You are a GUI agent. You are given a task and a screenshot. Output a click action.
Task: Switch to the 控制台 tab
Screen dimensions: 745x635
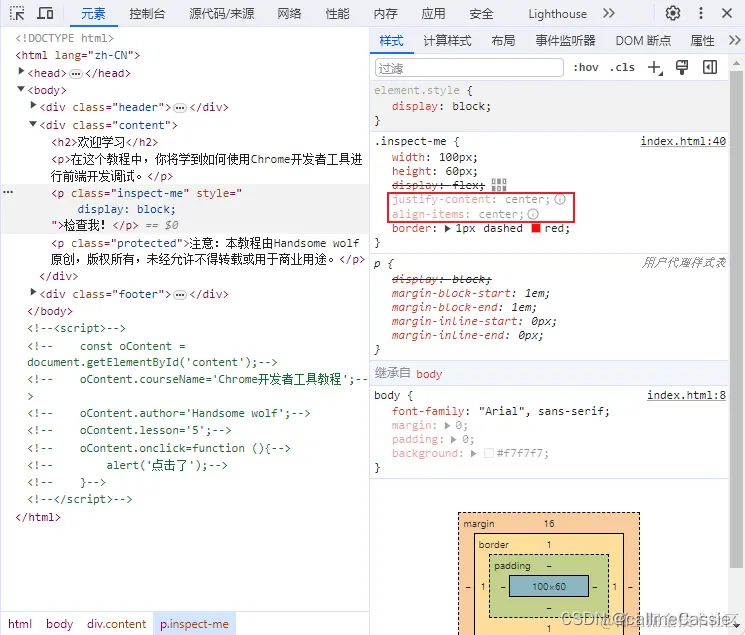[147, 14]
